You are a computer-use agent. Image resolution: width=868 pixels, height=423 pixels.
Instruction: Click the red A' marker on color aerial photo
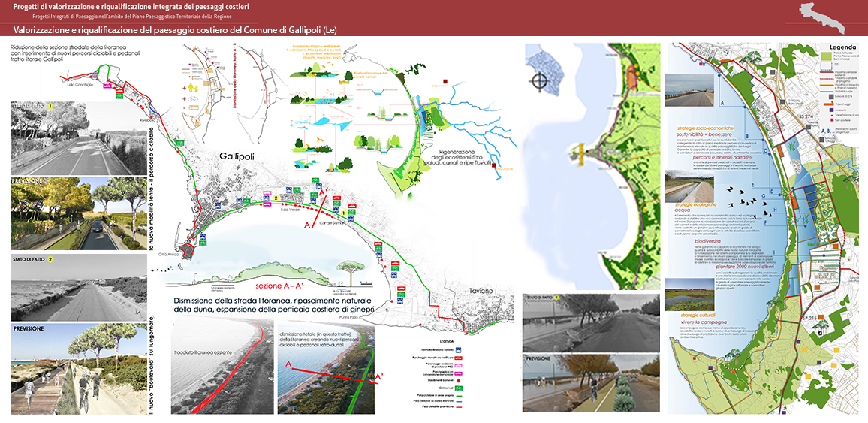click(379, 376)
